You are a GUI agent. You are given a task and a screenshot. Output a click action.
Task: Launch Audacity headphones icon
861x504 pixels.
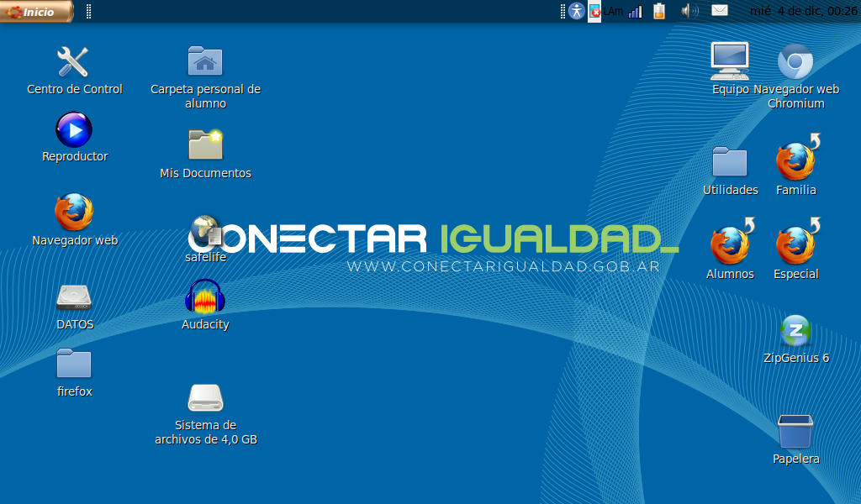click(205, 297)
